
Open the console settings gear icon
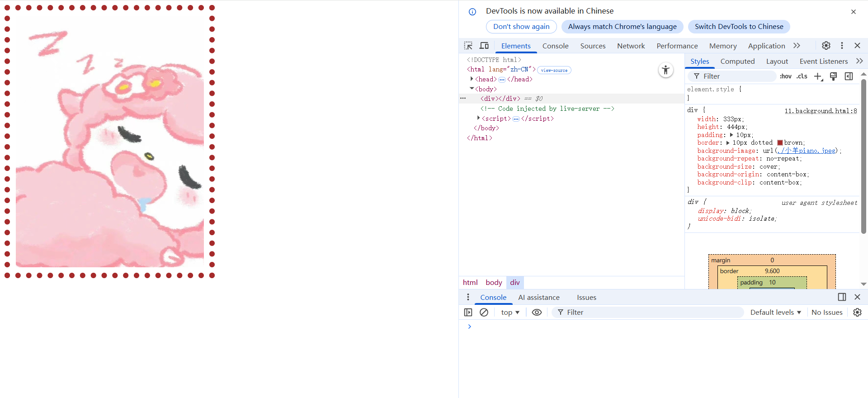(x=857, y=313)
